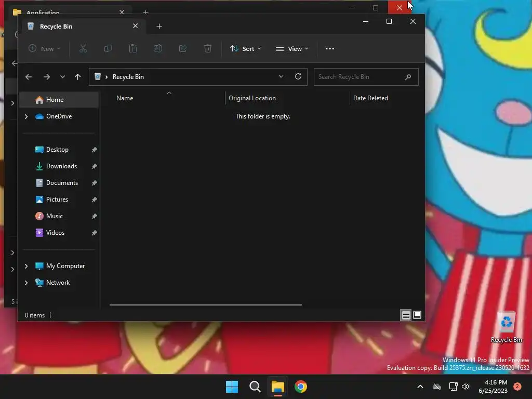Click the Cut scissors icon in toolbar
The height and width of the screenshot is (399, 532).
point(83,48)
